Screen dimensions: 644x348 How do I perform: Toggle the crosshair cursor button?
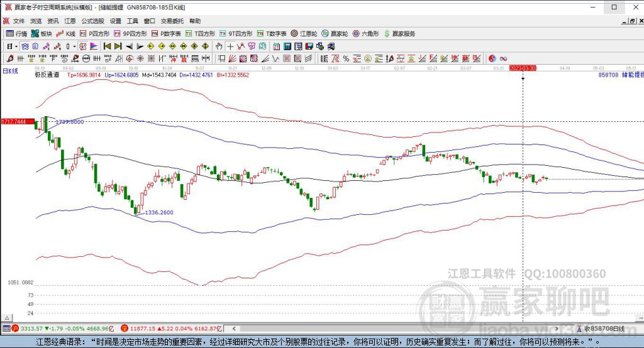click(230, 46)
